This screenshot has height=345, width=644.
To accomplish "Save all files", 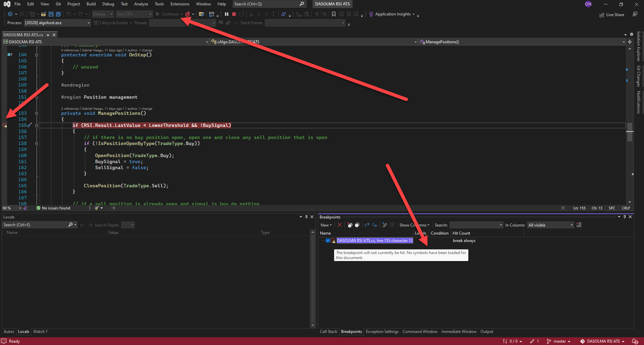I will (58, 14).
